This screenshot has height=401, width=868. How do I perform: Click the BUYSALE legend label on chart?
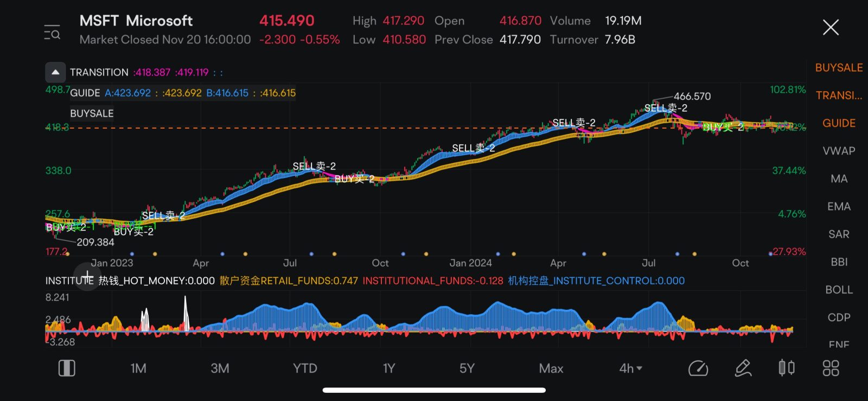click(92, 113)
